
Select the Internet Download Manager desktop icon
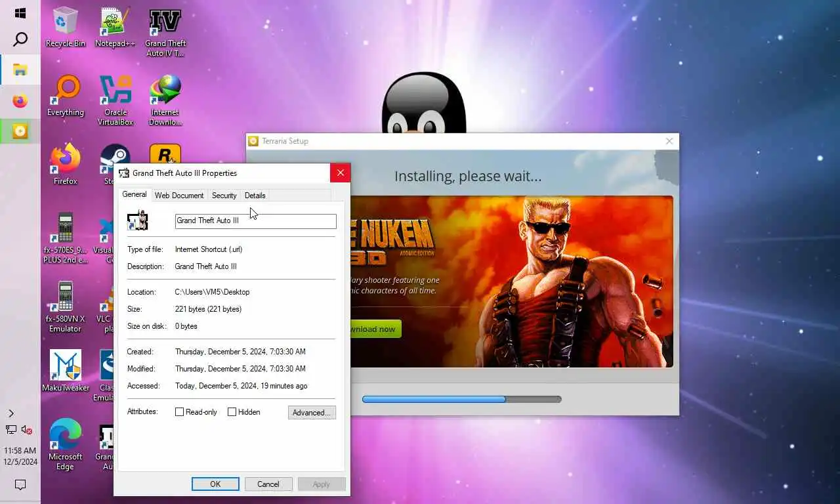[165, 100]
